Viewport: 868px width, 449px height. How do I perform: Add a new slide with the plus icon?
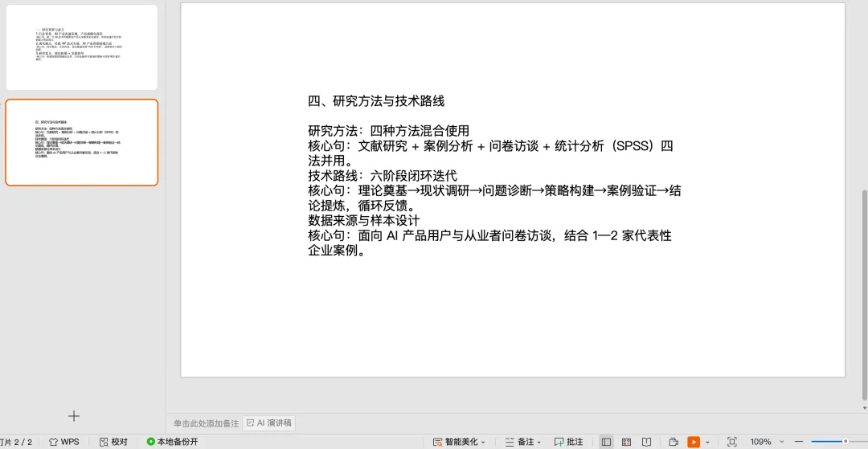click(74, 416)
